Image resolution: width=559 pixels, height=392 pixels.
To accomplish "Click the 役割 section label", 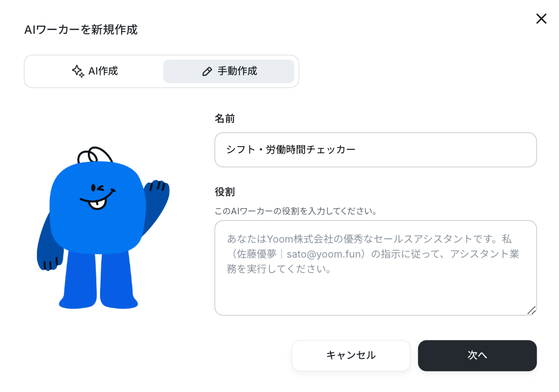I will [x=224, y=192].
